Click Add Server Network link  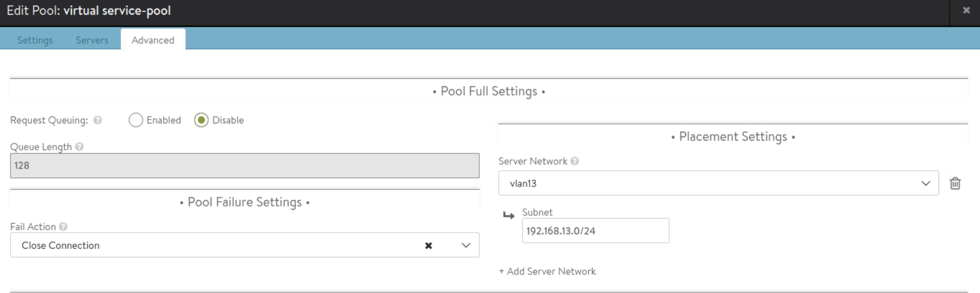tap(547, 271)
